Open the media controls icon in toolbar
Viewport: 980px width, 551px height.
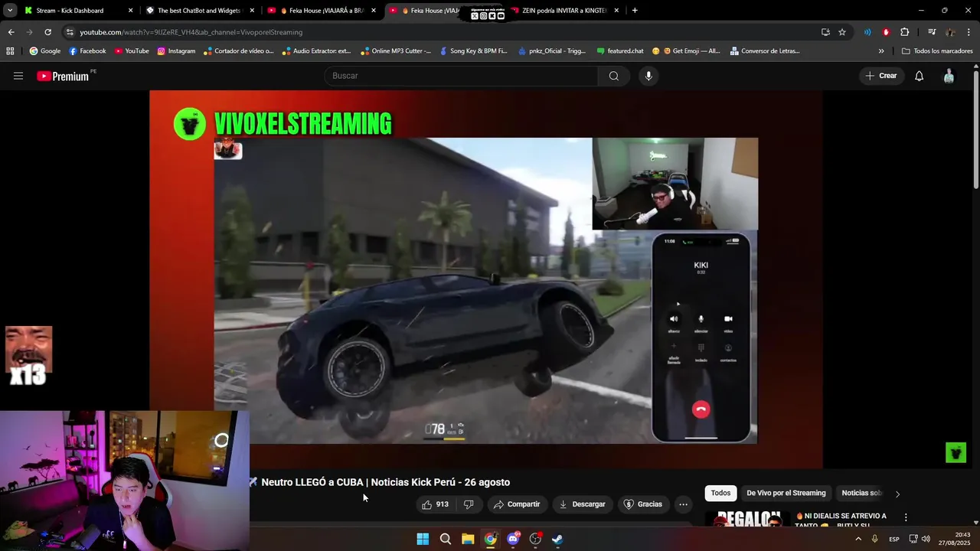pyautogui.click(x=932, y=32)
